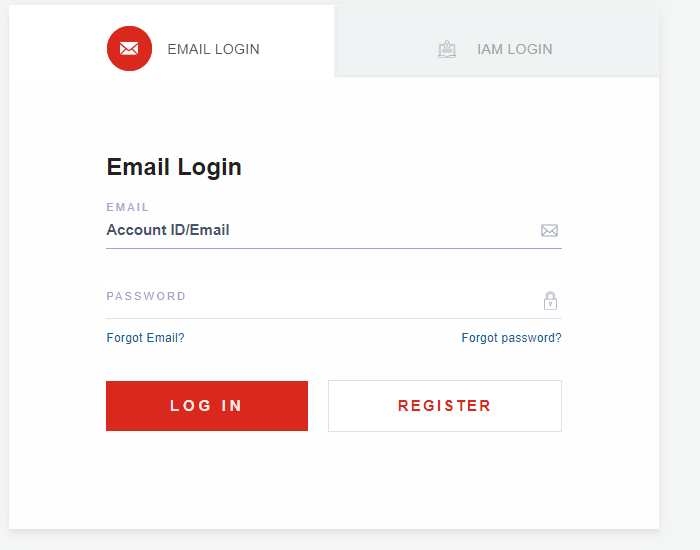This screenshot has width=700, height=550.
Task: Click the PASSWORD placeholder label text
Action: pos(146,296)
